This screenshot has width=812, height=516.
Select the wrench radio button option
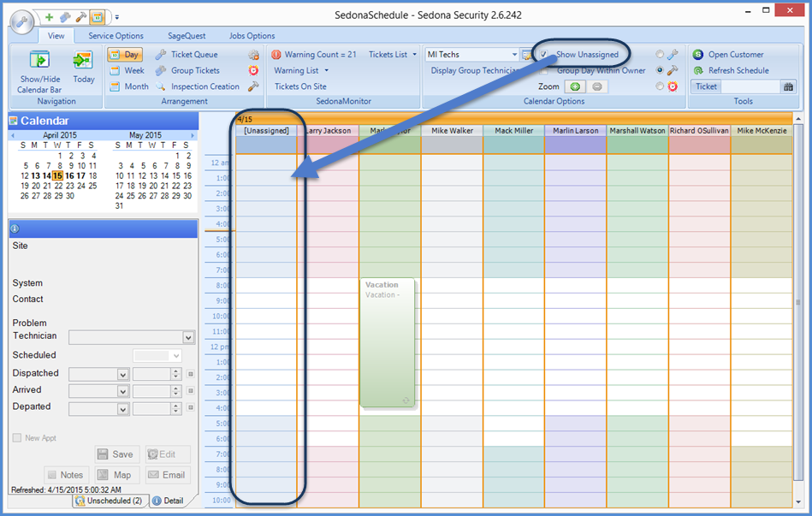point(660,54)
